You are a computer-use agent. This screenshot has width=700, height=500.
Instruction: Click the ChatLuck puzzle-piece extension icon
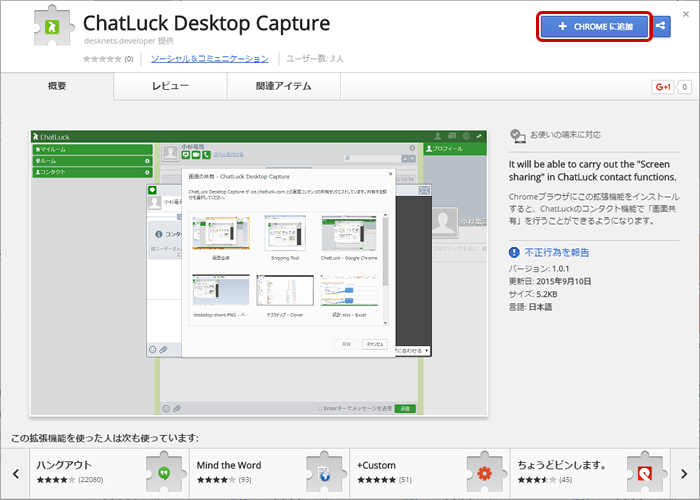click(54, 25)
